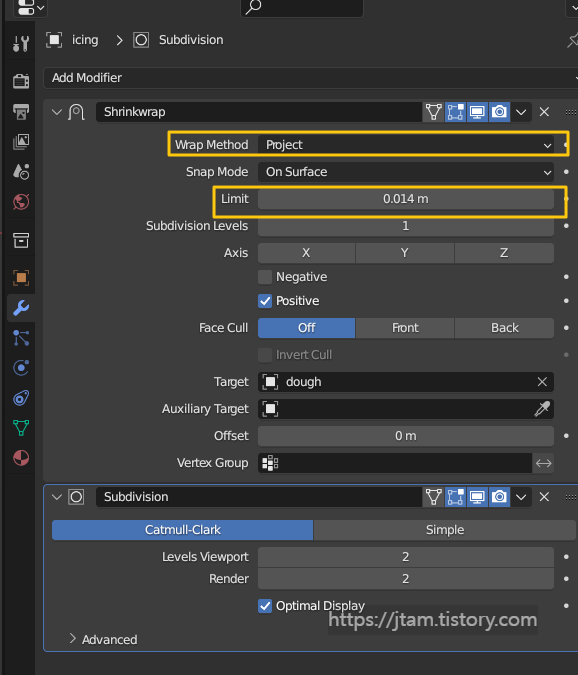Click the Offset 0 m field
This screenshot has width=578, height=675.
pyautogui.click(x=406, y=436)
